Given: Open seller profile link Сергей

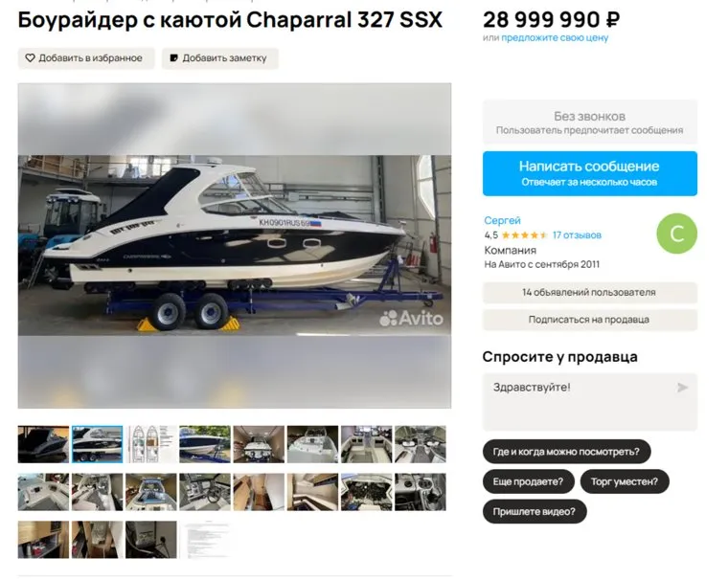Looking at the screenshot, I should 502,220.
